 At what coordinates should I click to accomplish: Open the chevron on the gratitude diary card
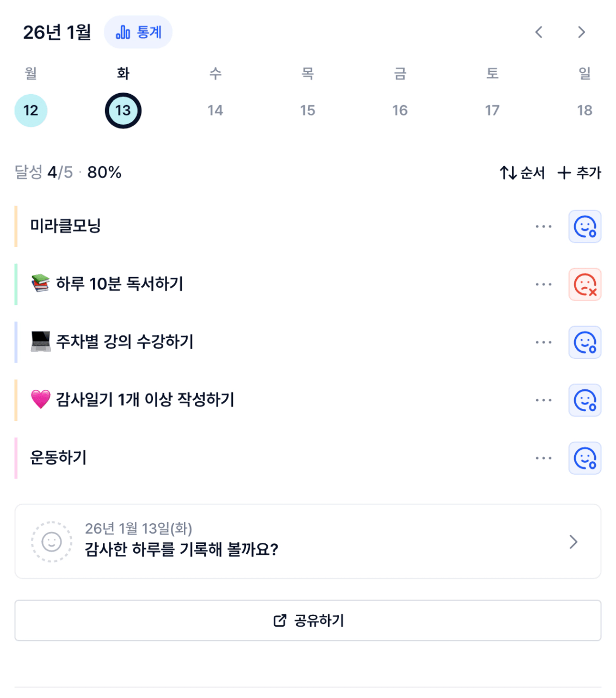coord(573,542)
